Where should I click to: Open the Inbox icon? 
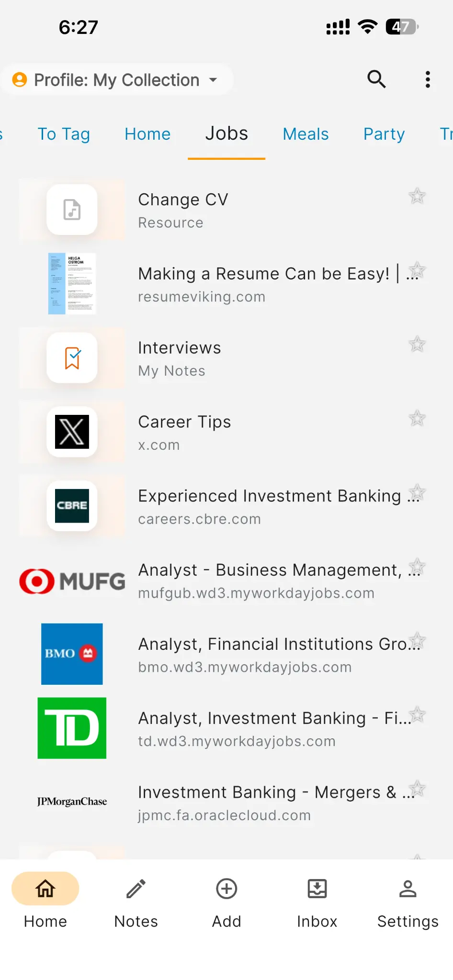(317, 889)
